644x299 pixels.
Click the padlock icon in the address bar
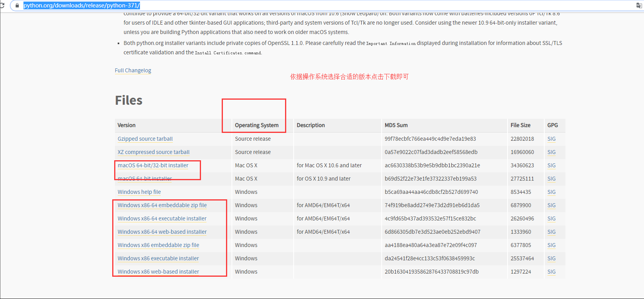tap(17, 5)
